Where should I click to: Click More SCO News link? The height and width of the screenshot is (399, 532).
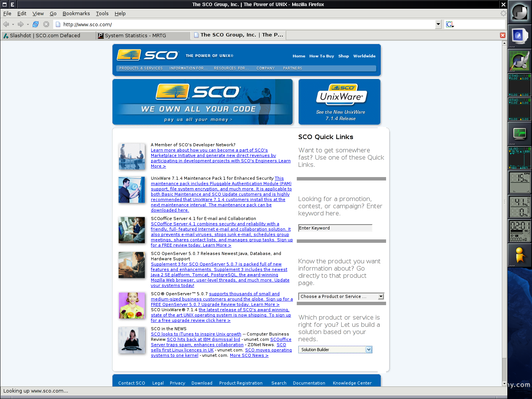click(249, 355)
